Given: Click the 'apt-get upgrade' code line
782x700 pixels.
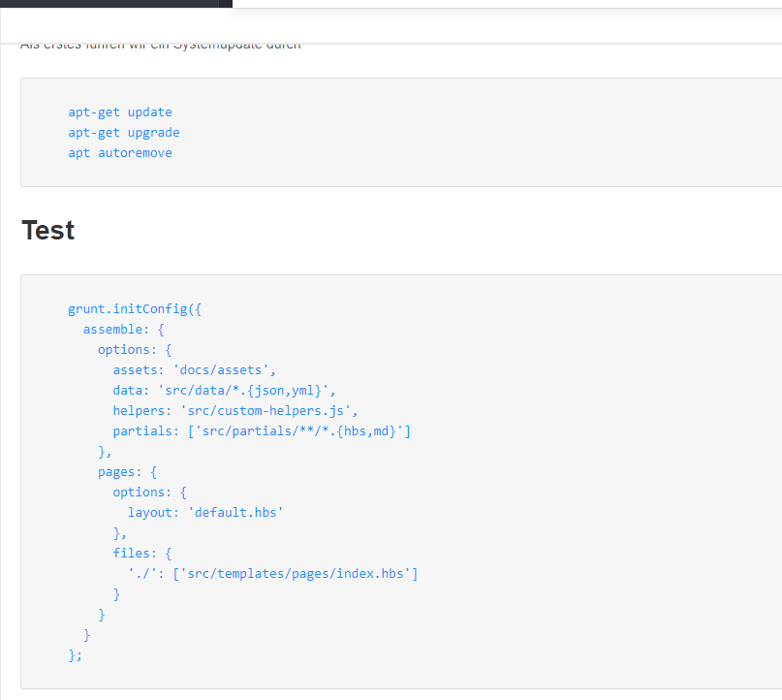Looking at the screenshot, I should [x=124, y=133].
